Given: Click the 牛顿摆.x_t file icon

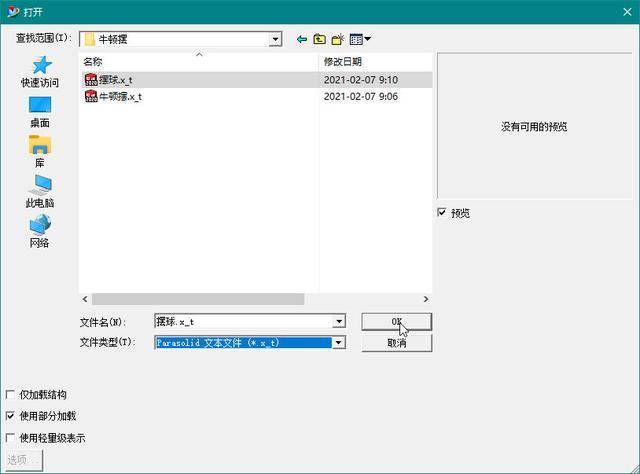Looking at the screenshot, I should 91,96.
